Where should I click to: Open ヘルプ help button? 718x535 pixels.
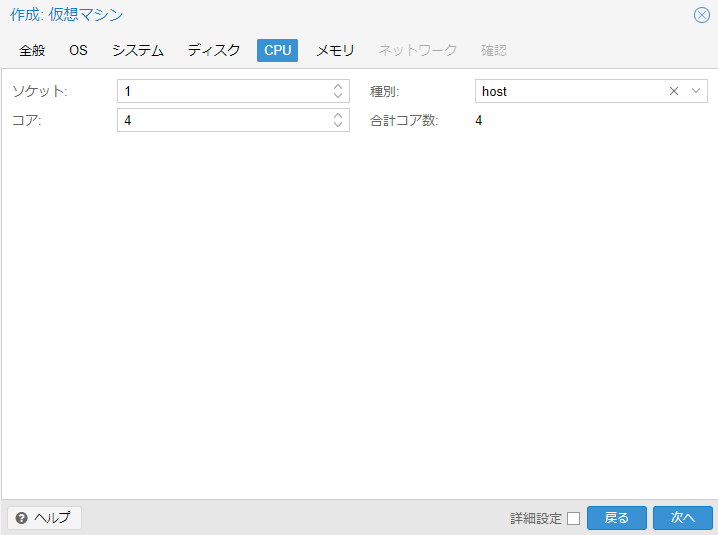coord(44,518)
